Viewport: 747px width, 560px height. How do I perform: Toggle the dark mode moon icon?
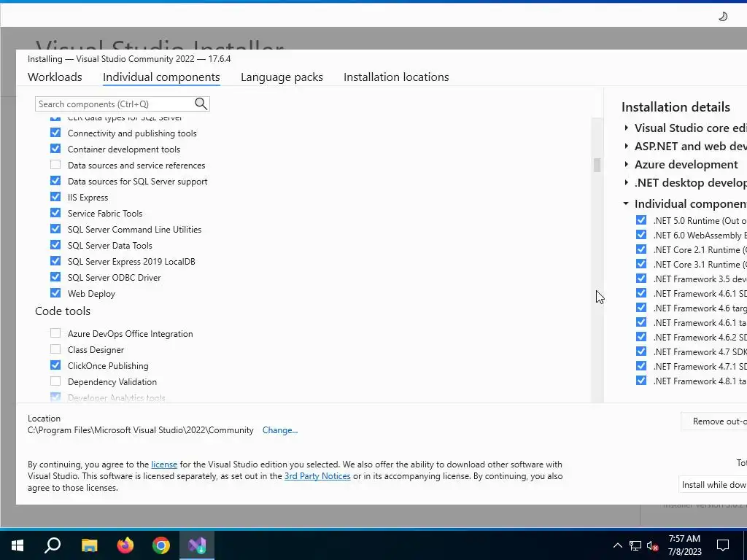[x=723, y=17]
